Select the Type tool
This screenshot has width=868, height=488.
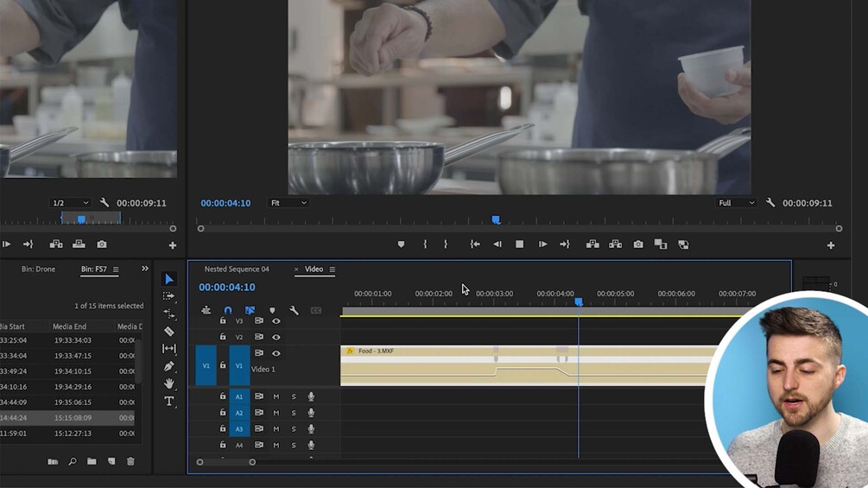pyautogui.click(x=168, y=401)
